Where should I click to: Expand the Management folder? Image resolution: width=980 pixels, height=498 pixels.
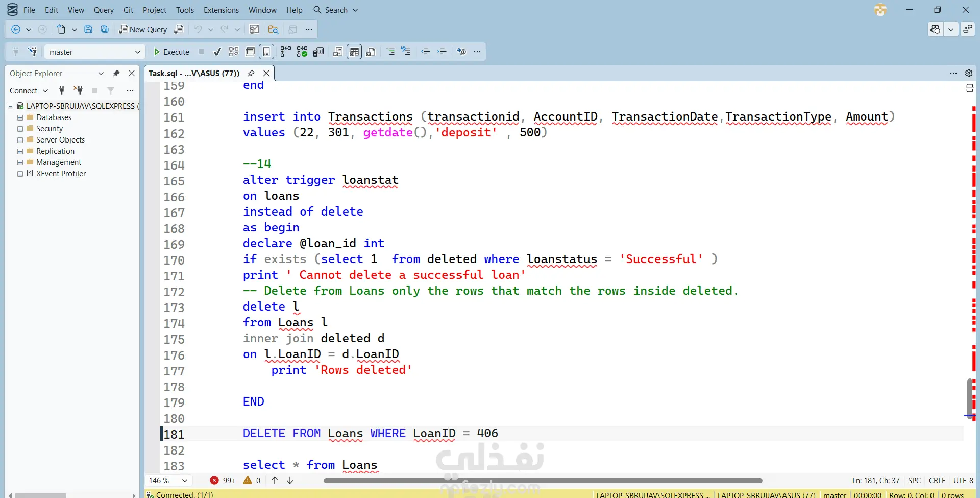click(20, 162)
